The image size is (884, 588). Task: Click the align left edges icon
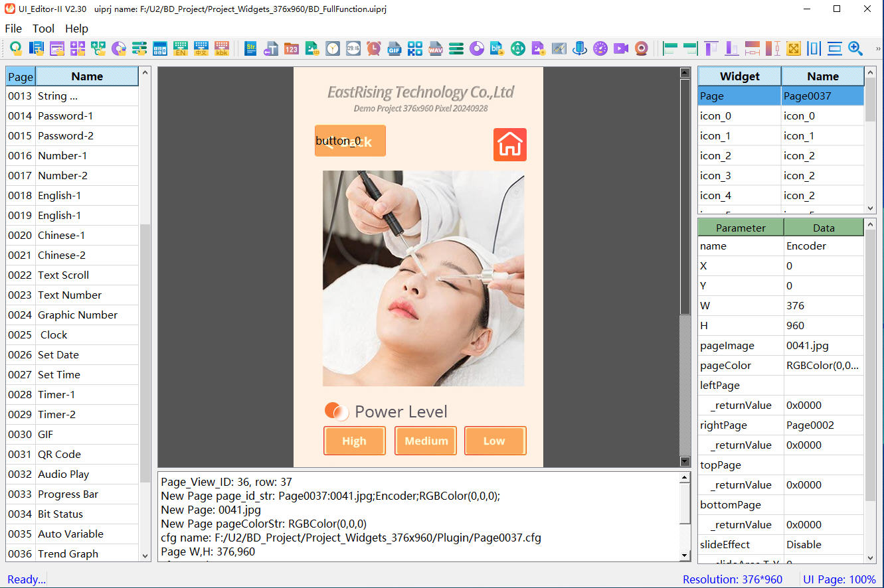click(670, 48)
